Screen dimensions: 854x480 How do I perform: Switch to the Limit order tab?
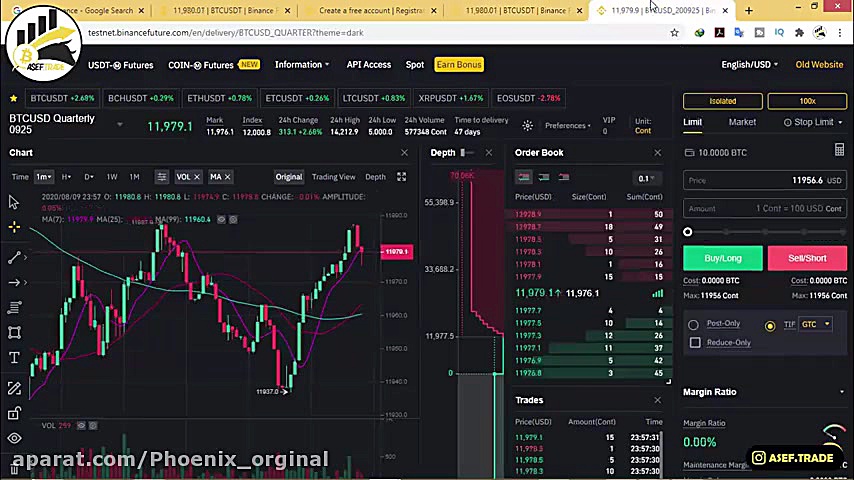[x=693, y=122]
